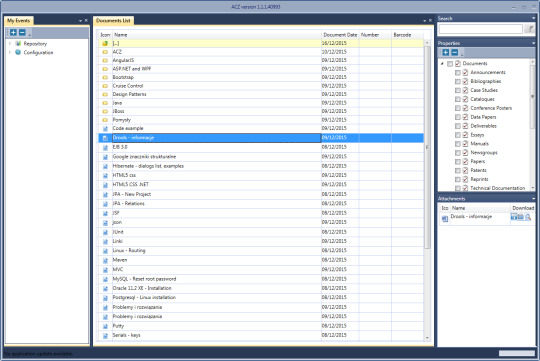The width and height of the screenshot is (540, 361).
Task: Click document icon of EJB 3.0 row
Action: 105,147
